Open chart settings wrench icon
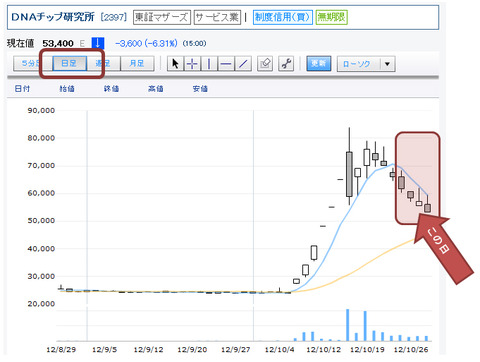 pyautogui.click(x=286, y=63)
